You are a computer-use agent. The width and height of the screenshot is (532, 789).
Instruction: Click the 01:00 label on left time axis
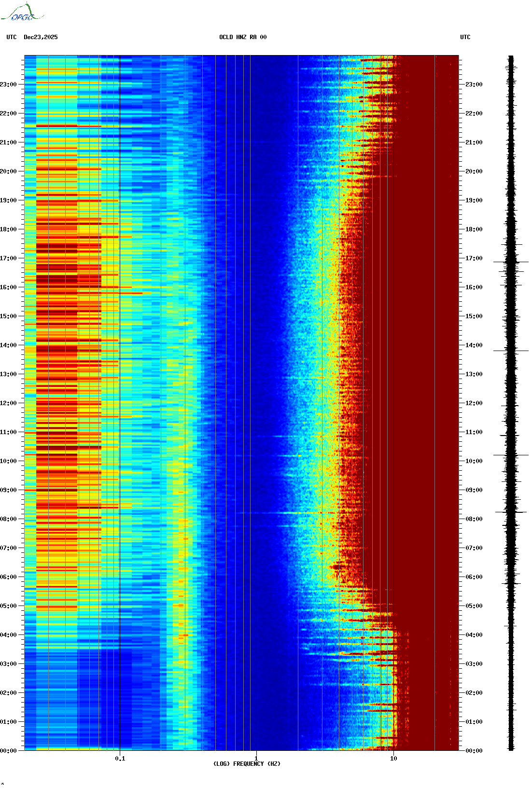8,722
